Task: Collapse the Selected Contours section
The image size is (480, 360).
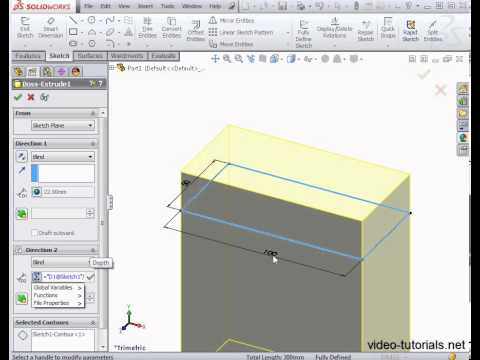Action: tap(93, 323)
